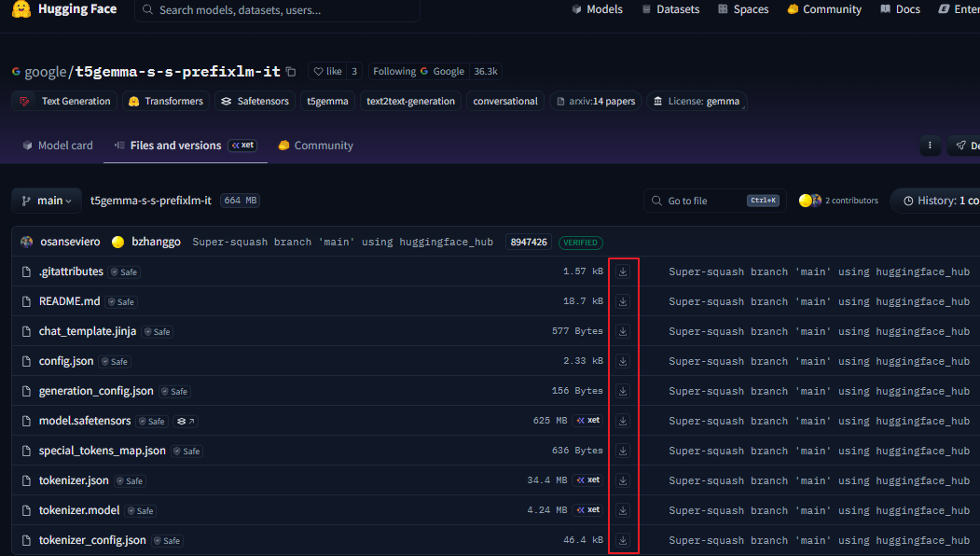This screenshot has height=556, width=980.
Task: Download the model.safetensors file
Action: pos(623,421)
